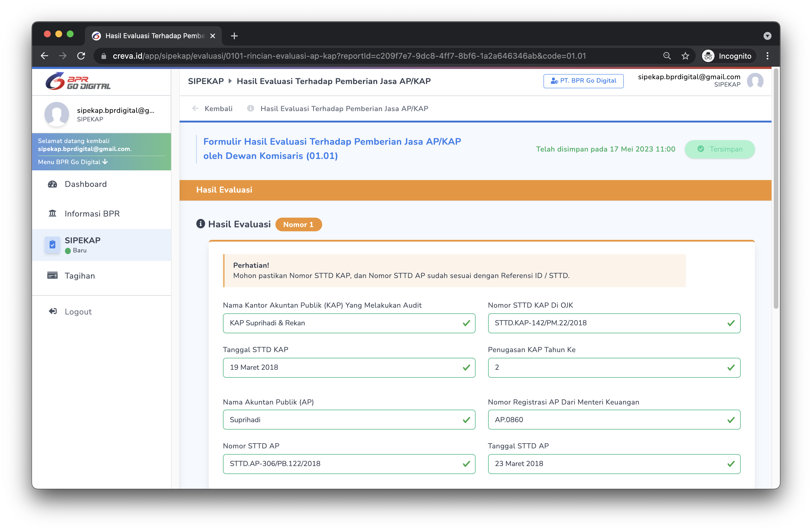Click the Nama KAP field KAP Suprihadi & Rekan

pyautogui.click(x=349, y=323)
